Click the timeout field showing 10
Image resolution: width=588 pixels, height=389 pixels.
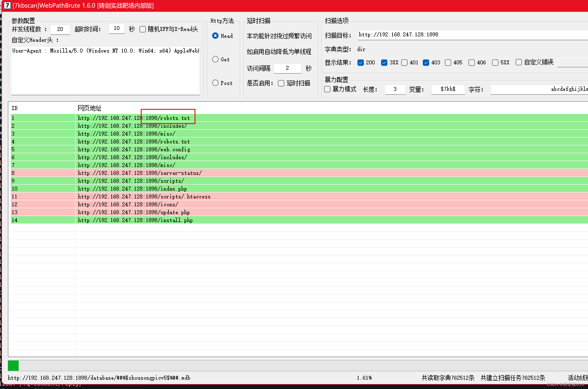(x=117, y=28)
